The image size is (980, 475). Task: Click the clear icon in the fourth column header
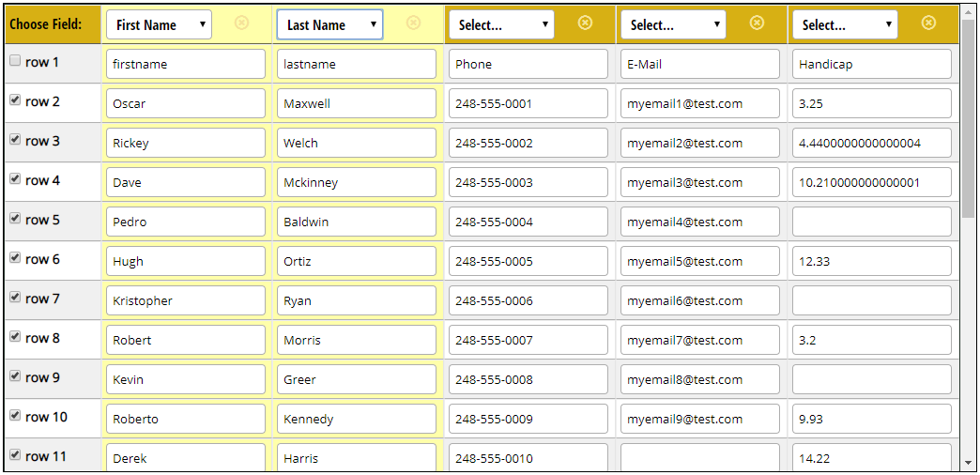pos(757,23)
